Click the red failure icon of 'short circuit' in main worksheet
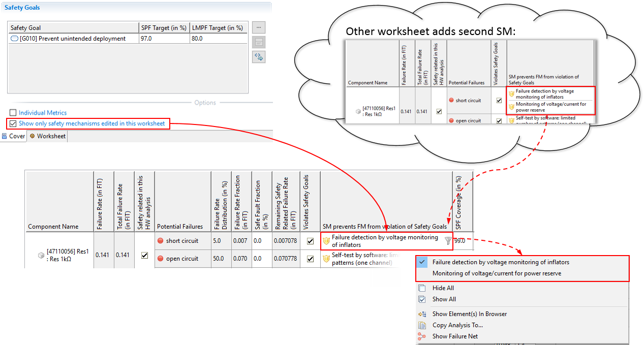Image resolution: width=644 pixels, height=345 pixels. coord(160,241)
